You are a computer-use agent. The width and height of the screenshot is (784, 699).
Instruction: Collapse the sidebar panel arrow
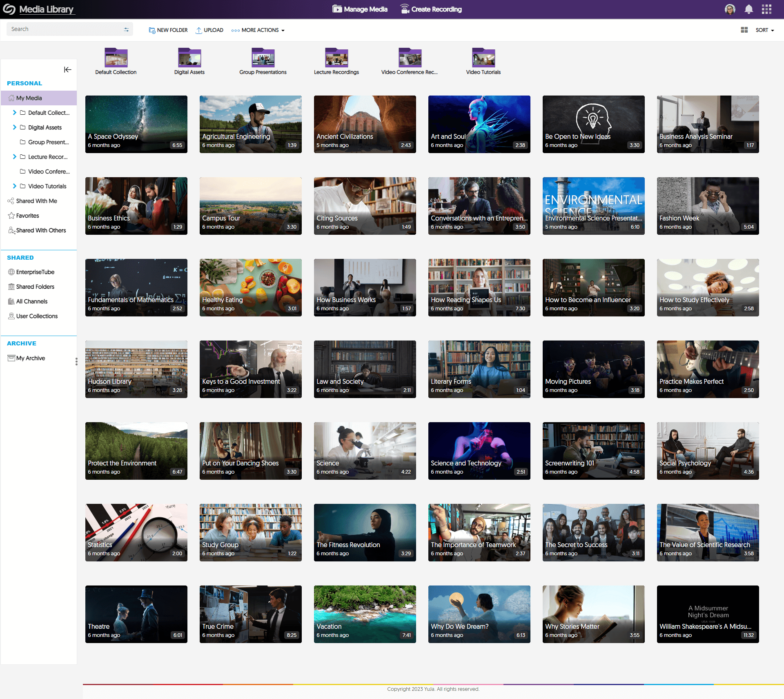click(68, 70)
